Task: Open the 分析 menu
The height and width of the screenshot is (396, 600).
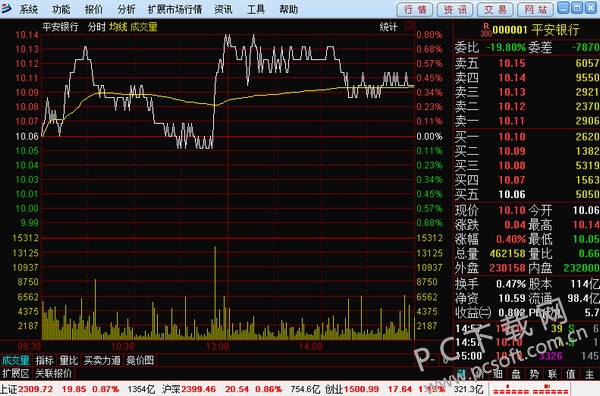Action: click(126, 9)
